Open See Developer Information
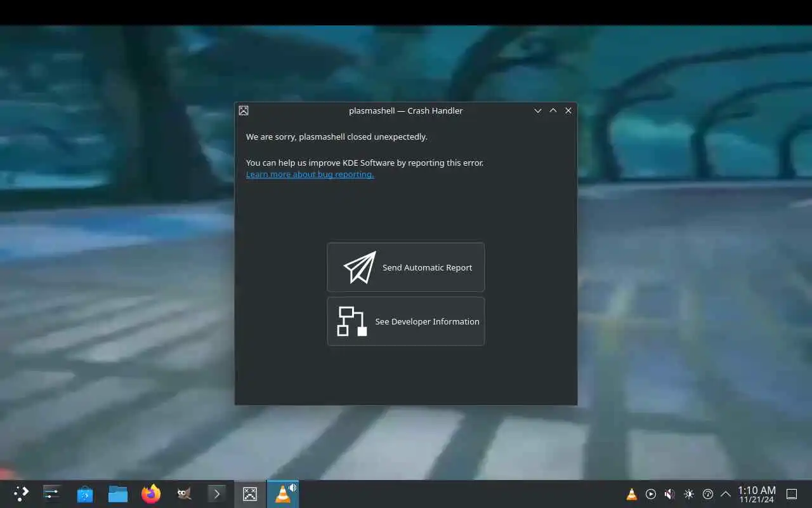The width and height of the screenshot is (812, 508). pos(406,321)
